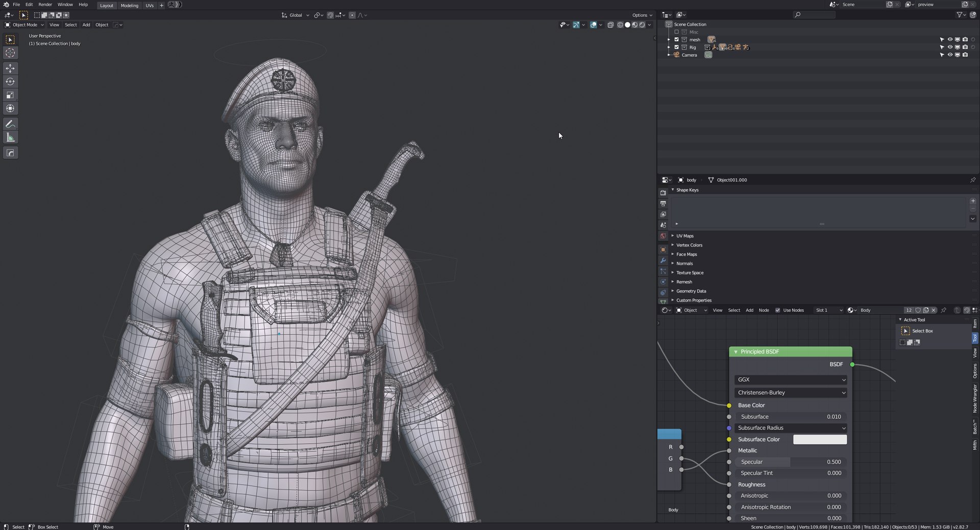Open Render properties tab
The height and width of the screenshot is (530, 980).
[x=663, y=193]
